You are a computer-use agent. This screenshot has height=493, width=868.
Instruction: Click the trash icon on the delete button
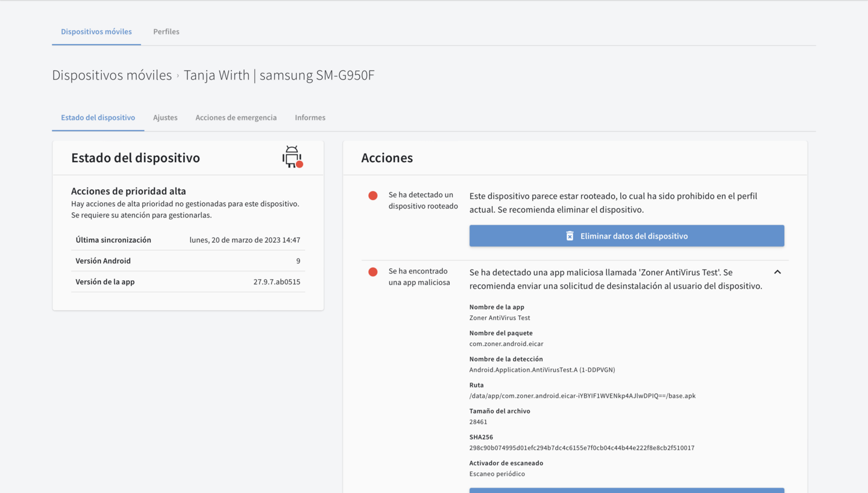click(570, 236)
